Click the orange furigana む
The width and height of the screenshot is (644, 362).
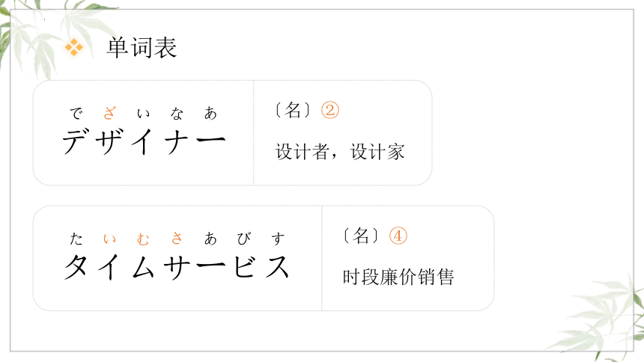pyautogui.click(x=143, y=239)
